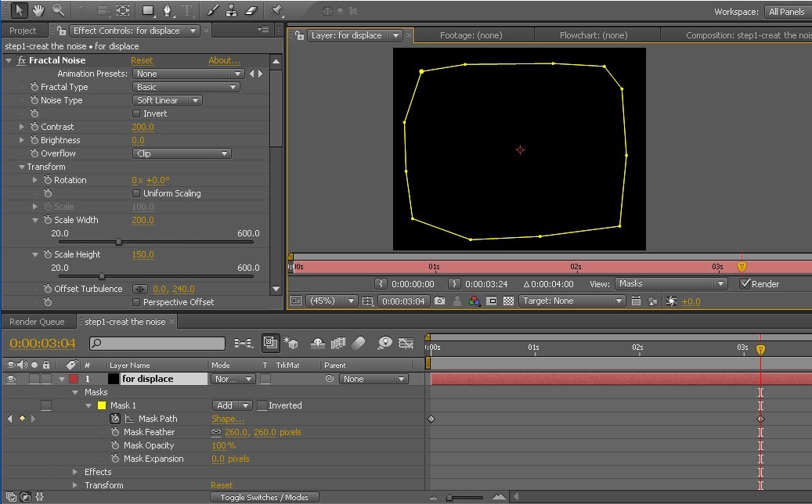The height and width of the screenshot is (504, 812).
Task: Open the Parent None dropdown
Action: pos(374,379)
